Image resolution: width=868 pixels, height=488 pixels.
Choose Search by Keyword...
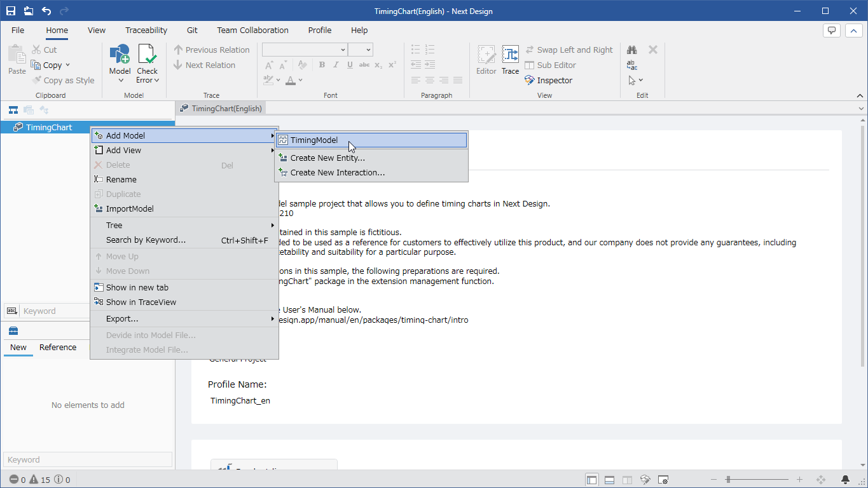(x=184, y=240)
